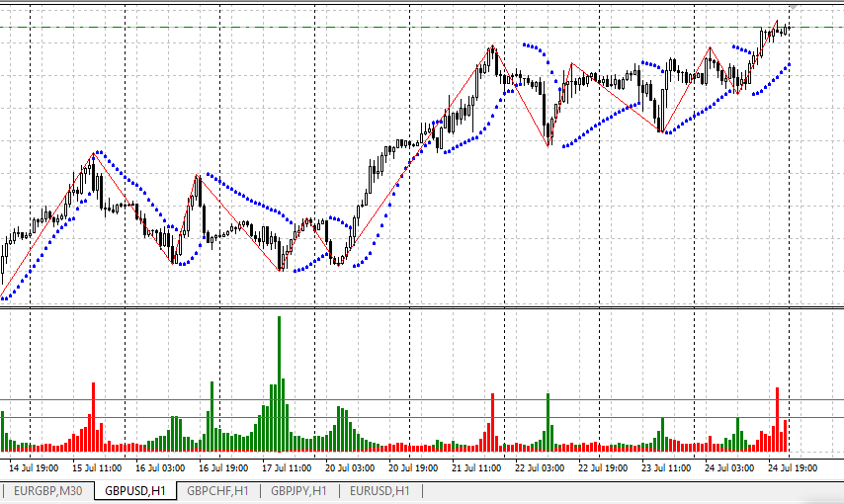Image resolution: width=844 pixels, height=504 pixels.
Task: Switch to the EURUSD,H1 chart tab
Action: [x=380, y=491]
